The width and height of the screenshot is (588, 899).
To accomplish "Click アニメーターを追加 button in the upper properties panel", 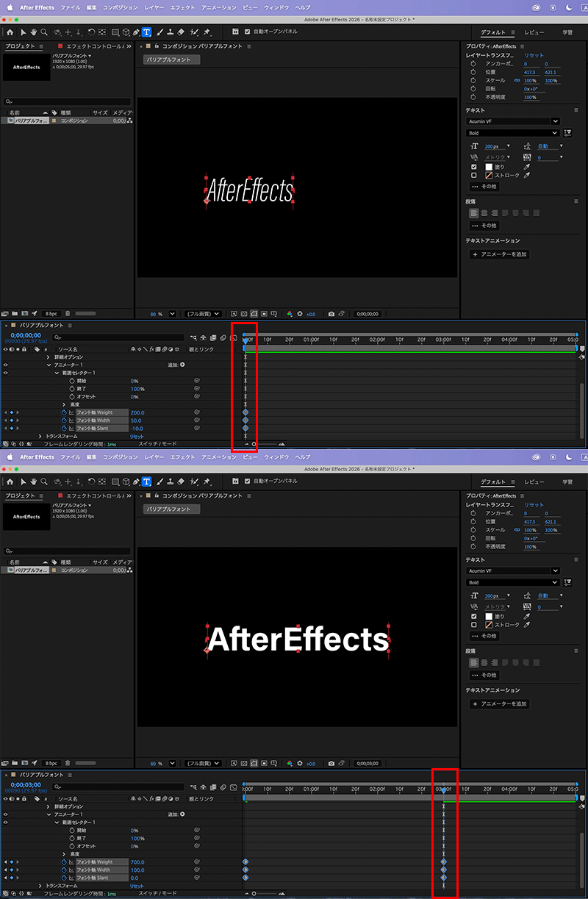I will point(500,254).
